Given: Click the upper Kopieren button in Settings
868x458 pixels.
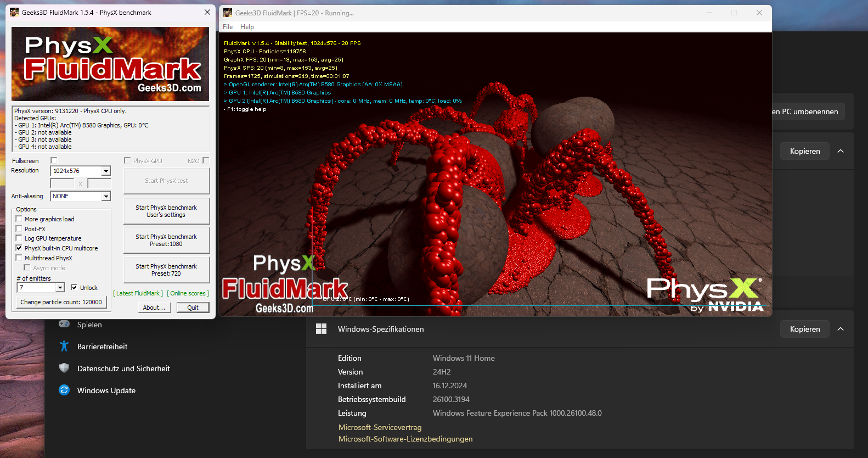Looking at the screenshot, I should (804, 151).
